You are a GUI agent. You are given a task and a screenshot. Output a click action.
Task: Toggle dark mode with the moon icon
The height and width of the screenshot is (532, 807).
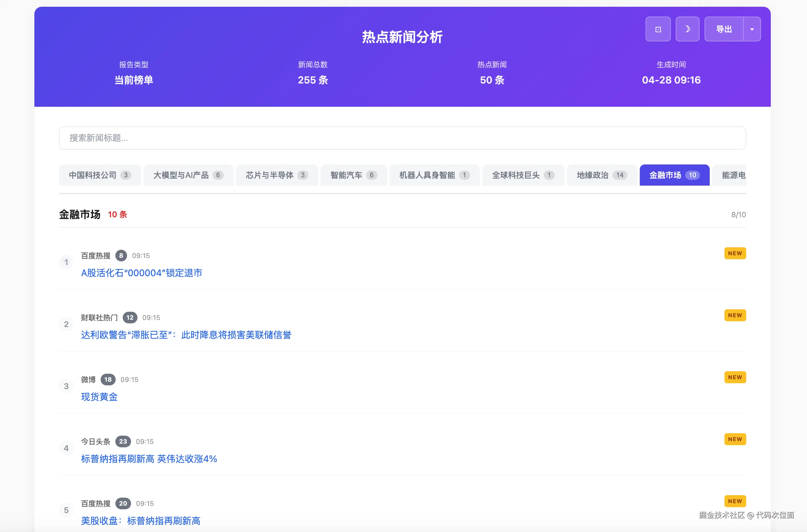tap(687, 29)
